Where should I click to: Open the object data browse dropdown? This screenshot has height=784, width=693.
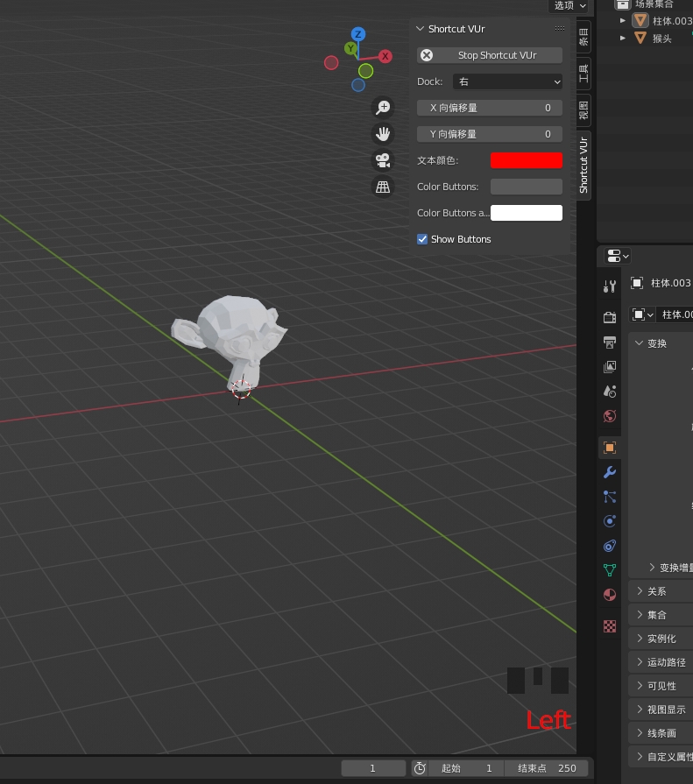click(x=642, y=314)
